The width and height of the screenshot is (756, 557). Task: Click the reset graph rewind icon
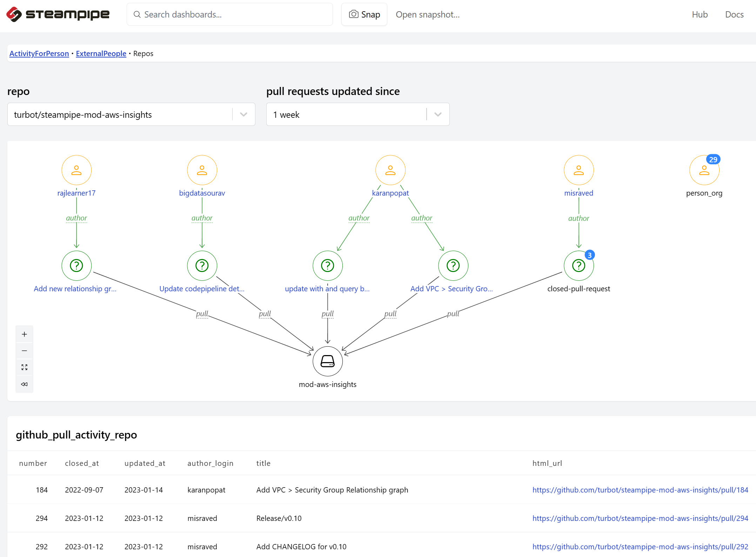click(x=24, y=384)
